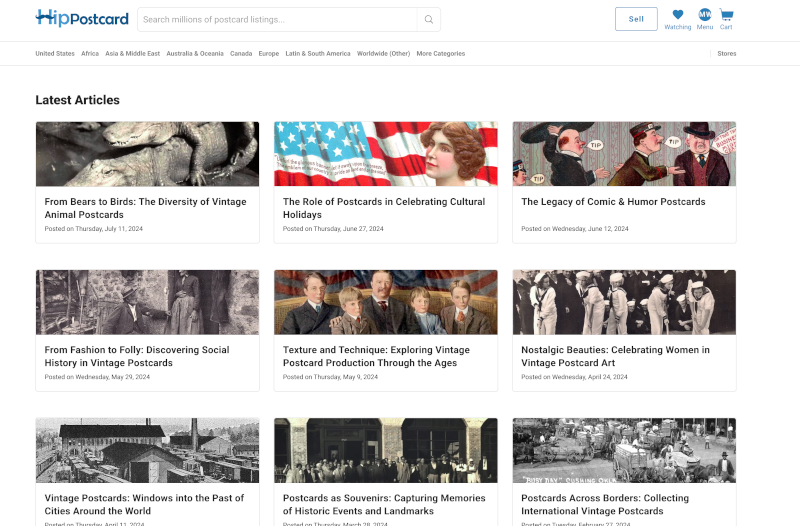
Task: Read 'Postcards as Souvenirs' article title
Action: [x=384, y=504]
